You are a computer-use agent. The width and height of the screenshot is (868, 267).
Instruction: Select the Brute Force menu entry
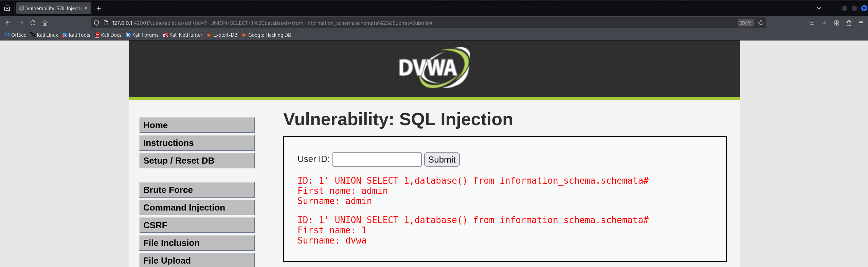point(197,190)
